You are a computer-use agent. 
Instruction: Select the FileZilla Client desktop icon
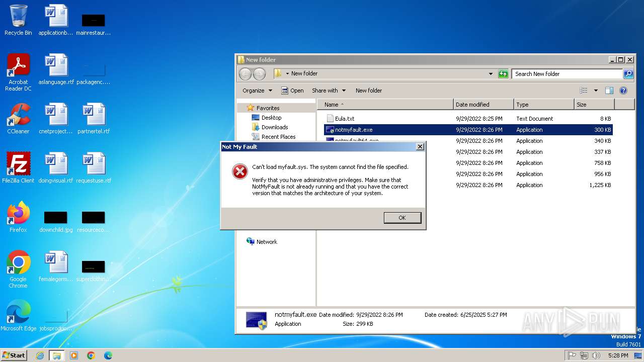pyautogui.click(x=18, y=168)
